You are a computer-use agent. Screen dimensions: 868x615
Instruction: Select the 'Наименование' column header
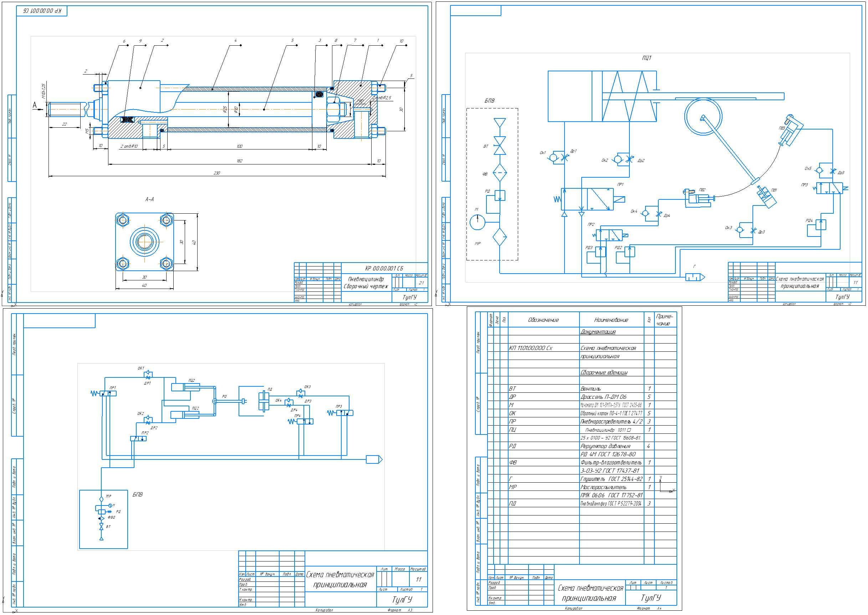click(x=611, y=320)
